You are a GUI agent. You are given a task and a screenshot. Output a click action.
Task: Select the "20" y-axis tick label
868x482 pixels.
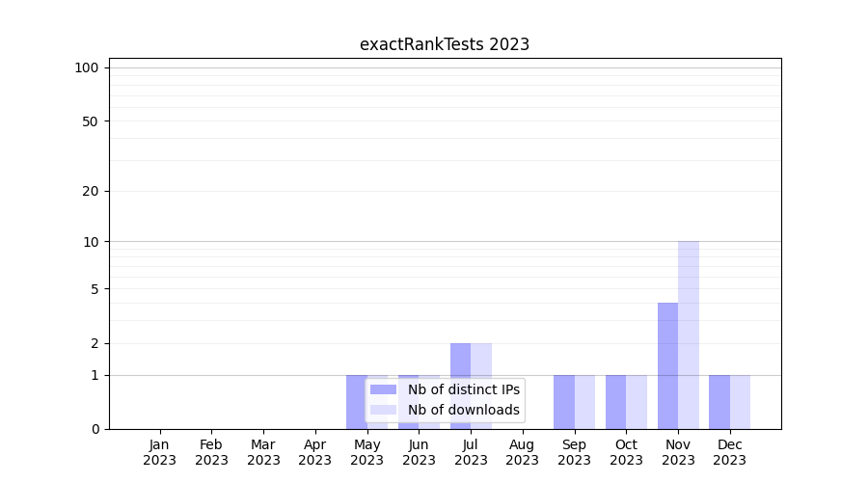[91, 191]
